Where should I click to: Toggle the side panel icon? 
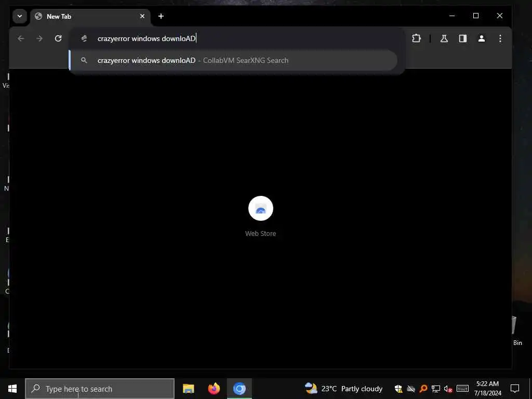[x=463, y=38]
